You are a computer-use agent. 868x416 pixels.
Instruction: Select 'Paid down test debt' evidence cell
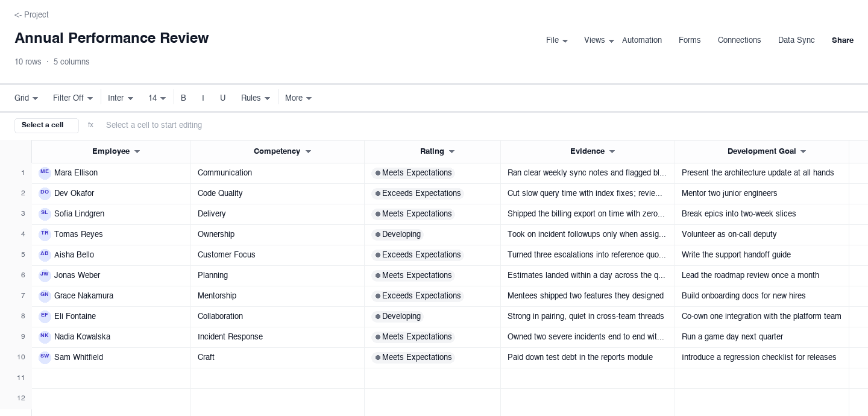[588, 358]
